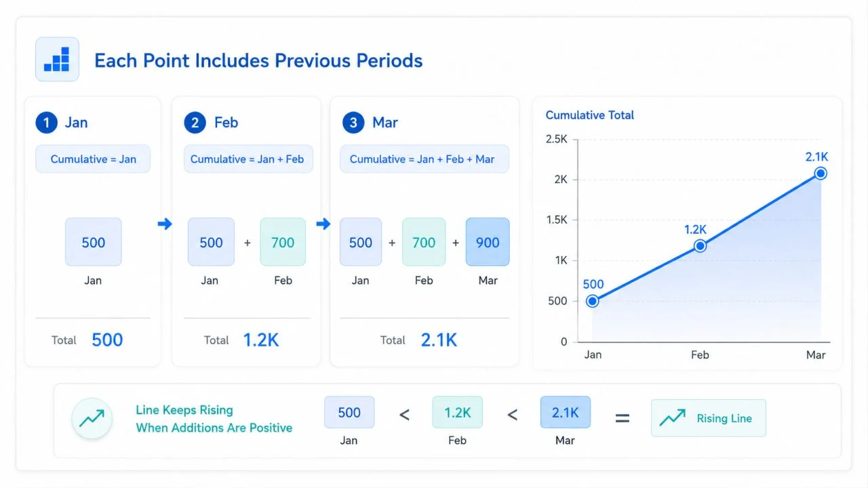Click the round trending-up icon at bottom left
This screenshot has height=488, width=868.
click(x=92, y=419)
